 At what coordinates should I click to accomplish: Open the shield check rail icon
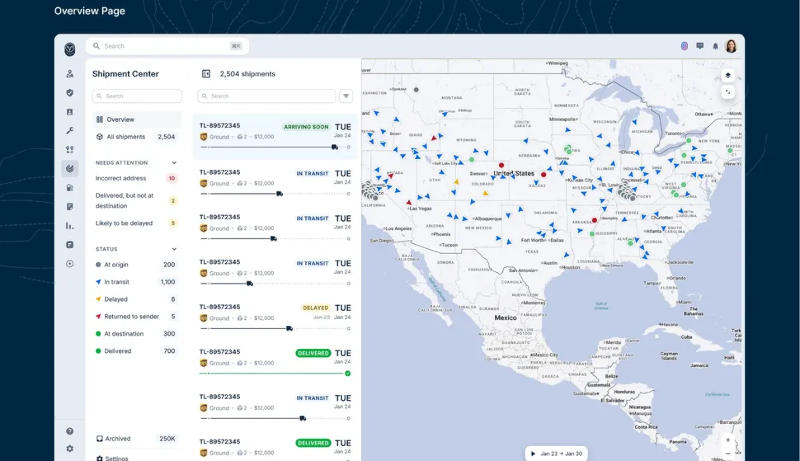[x=70, y=93]
